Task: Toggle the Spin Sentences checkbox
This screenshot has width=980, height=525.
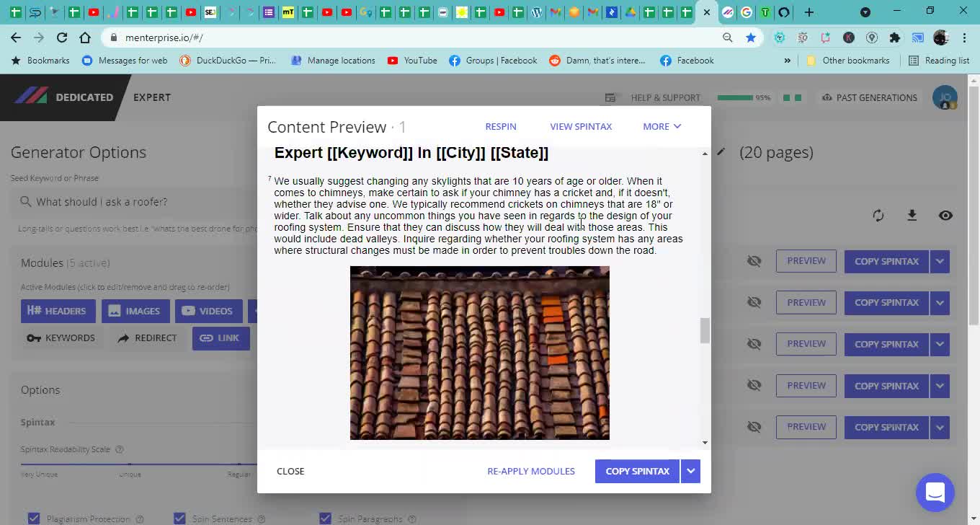Action: (x=179, y=519)
